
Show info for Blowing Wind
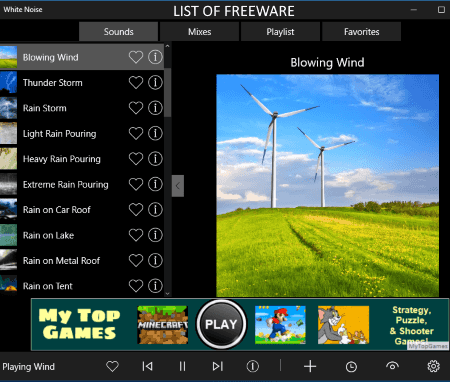pos(155,57)
